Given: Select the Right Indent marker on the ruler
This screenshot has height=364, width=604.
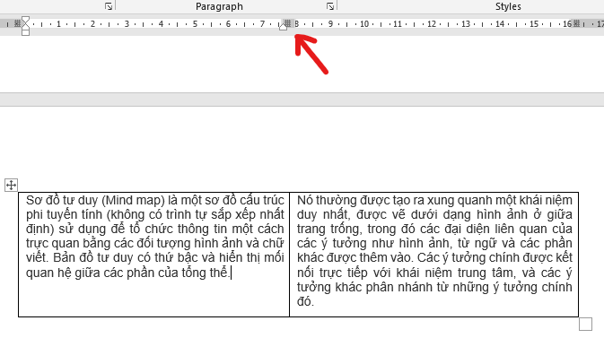Looking at the screenshot, I should [x=283, y=26].
